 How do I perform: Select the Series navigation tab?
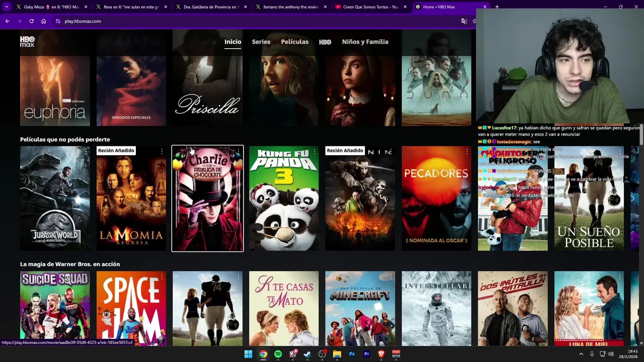(261, 42)
